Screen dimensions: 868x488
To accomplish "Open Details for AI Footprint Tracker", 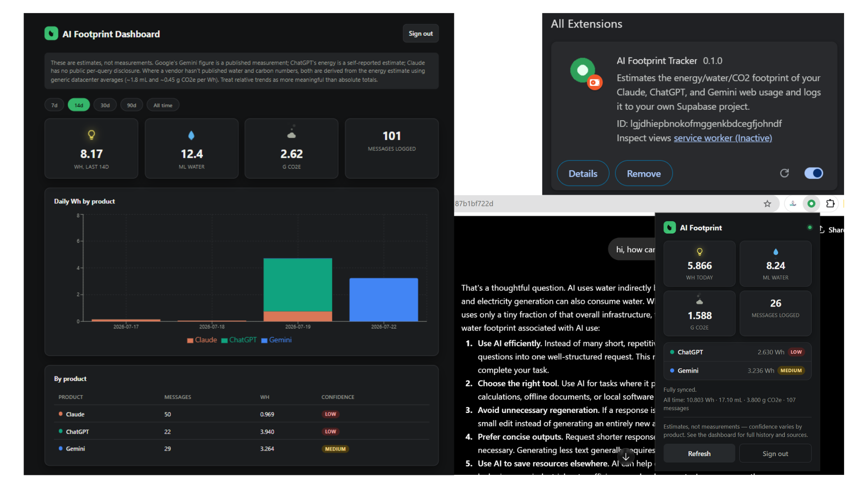I will click(x=583, y=174).
